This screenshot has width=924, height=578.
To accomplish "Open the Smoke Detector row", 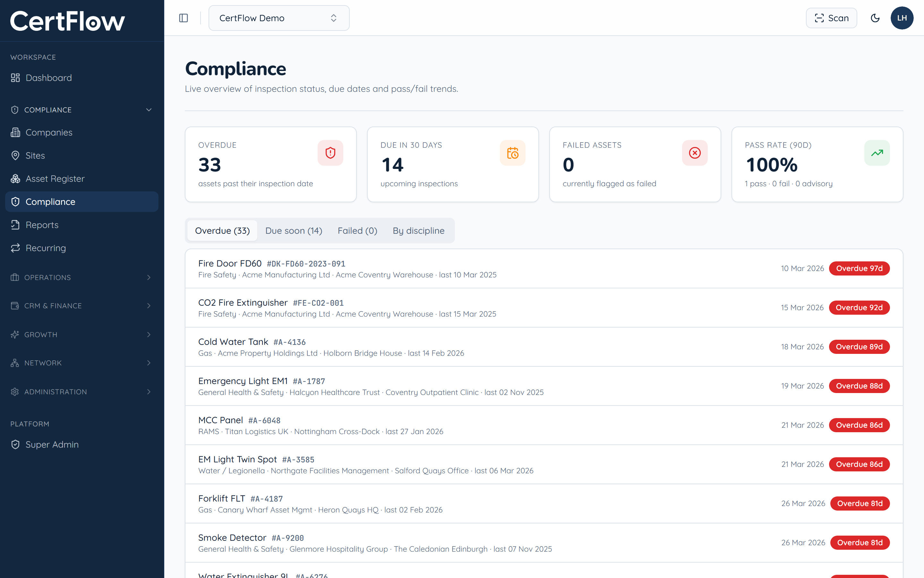I will coord(544,543).
